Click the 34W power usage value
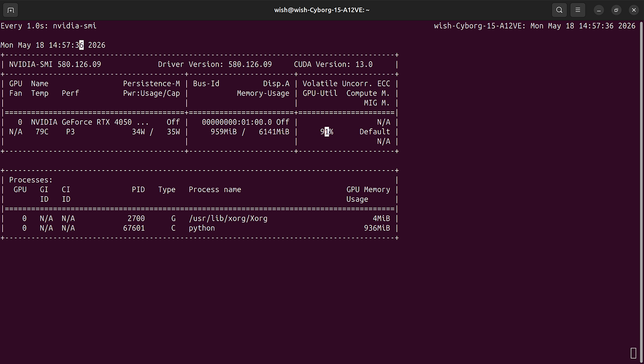 click(x=138, y=132)
